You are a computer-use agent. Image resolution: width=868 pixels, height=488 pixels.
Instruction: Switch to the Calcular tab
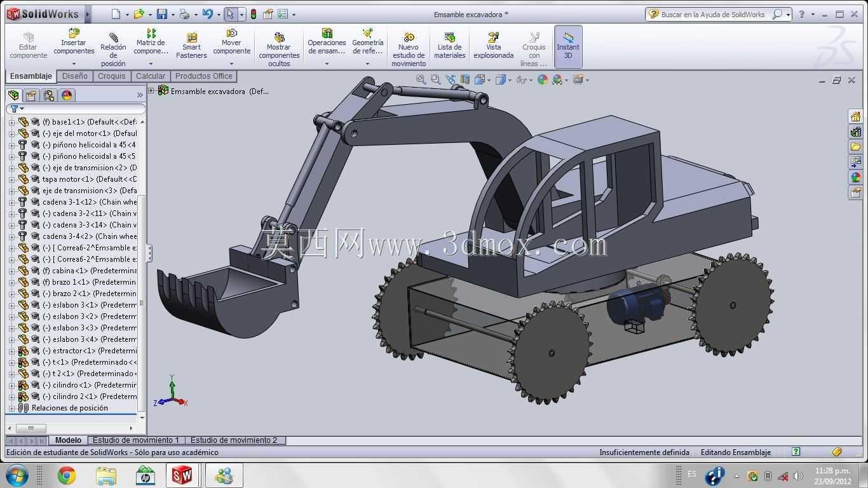point(151,76)
